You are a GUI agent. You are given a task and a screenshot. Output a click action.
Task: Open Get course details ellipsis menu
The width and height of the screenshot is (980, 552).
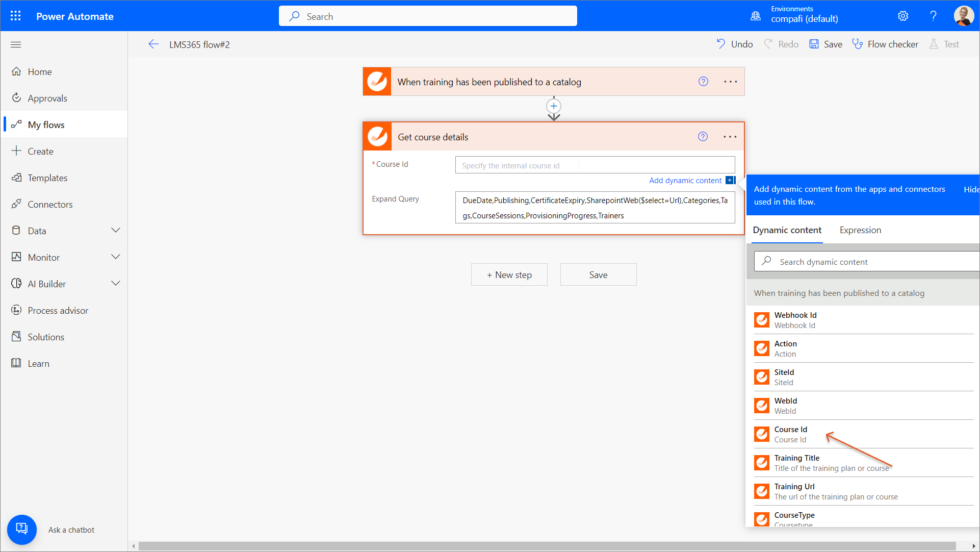(730, 137)
